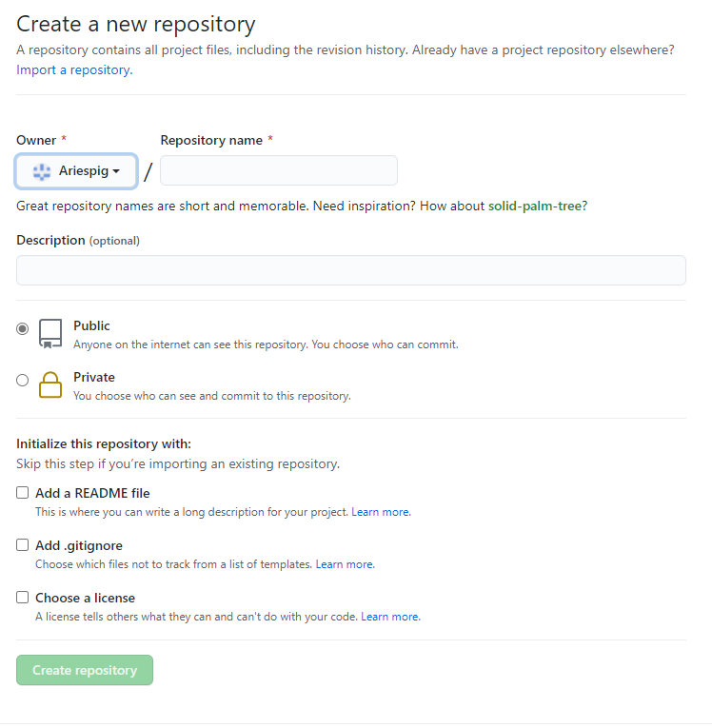The width and height of the screenshot is (712, 728).
Task: Follow the .gitignore Learn more link
Action: pos(345,564)
